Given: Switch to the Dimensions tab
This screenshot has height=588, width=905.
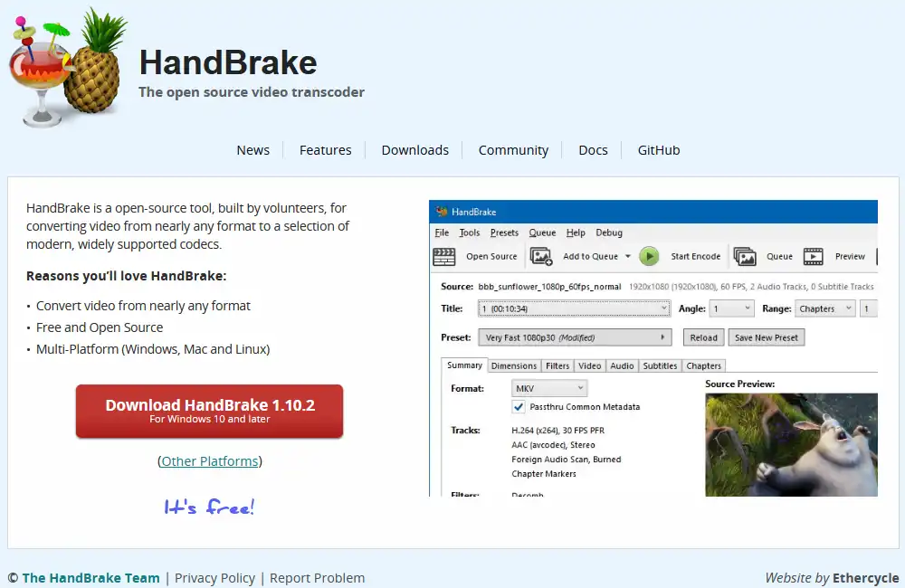Looking at the screenshot, I should (514, 365).
